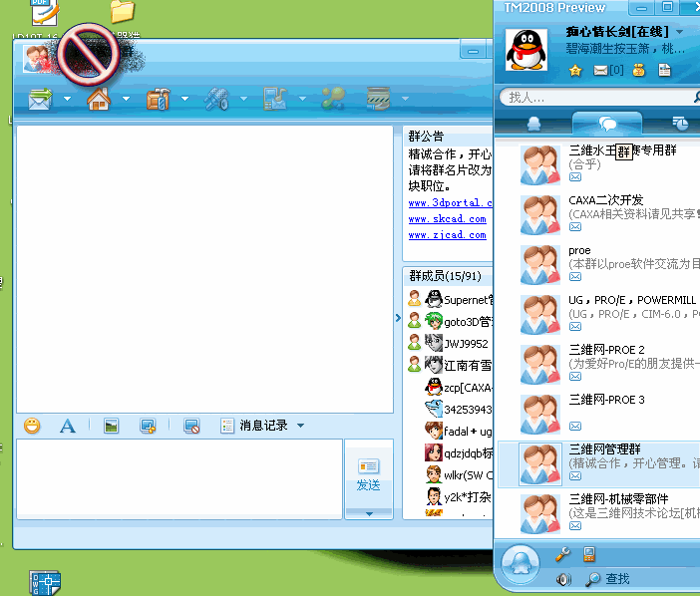This screenshot has width=700, height=596.
Task: Click the mail icon under proe group
Action: [575, 277]
